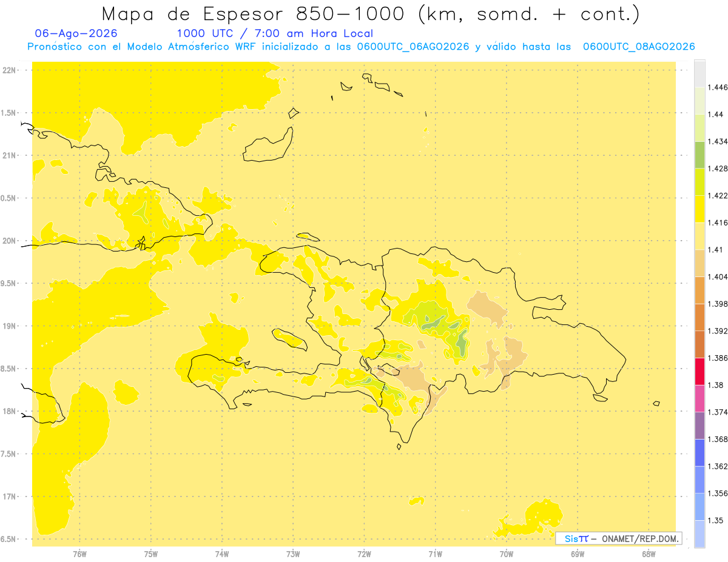This screenshot has width=728, height=562.
Task: Click the legend value "1.398"
Action: pos(719,304)
